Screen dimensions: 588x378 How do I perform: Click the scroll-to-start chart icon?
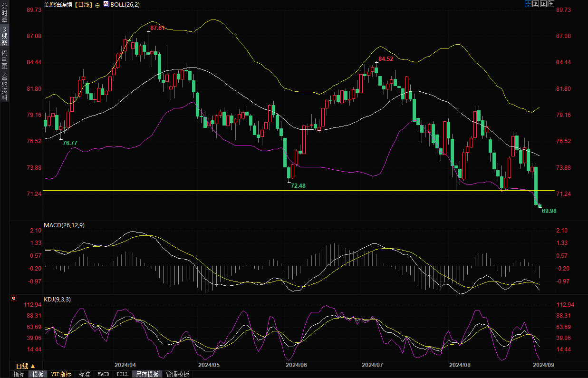coord(535,4)
